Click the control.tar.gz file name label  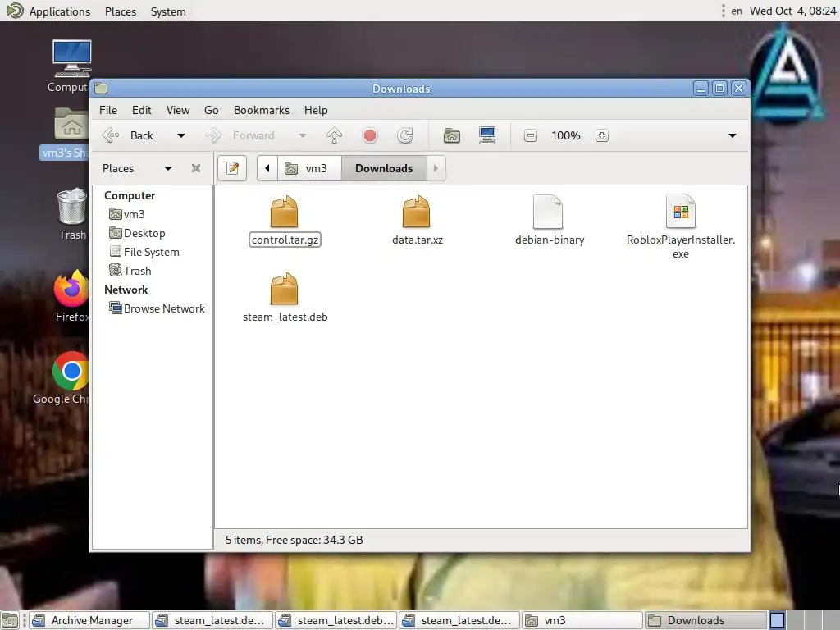[x=285, y=240]
